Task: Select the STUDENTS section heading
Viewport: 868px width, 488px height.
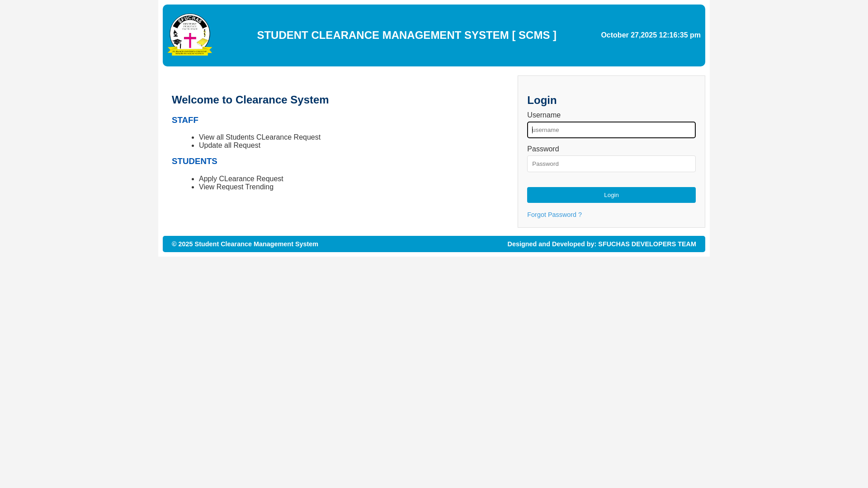Action: (x=194, y=161)
